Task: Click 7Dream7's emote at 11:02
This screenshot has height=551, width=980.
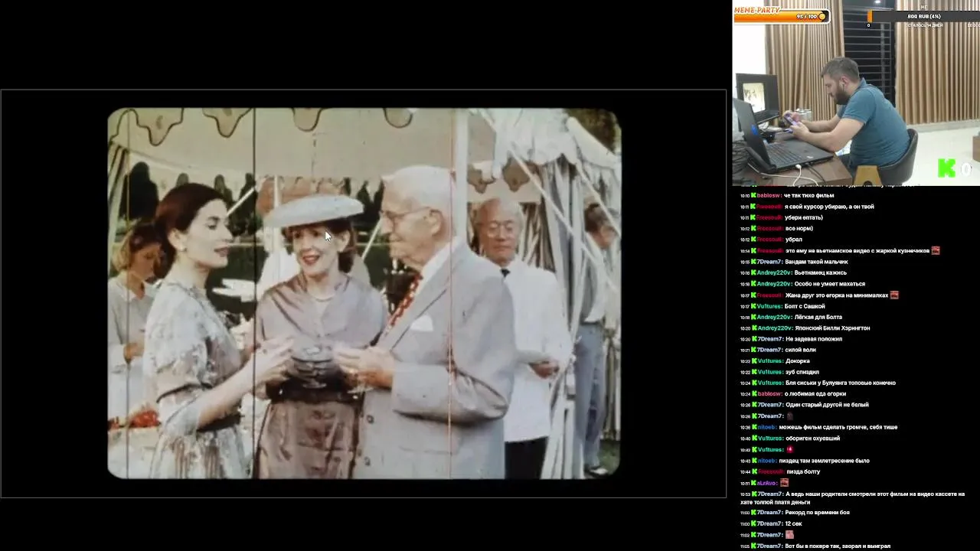Action: click(789, 535)
